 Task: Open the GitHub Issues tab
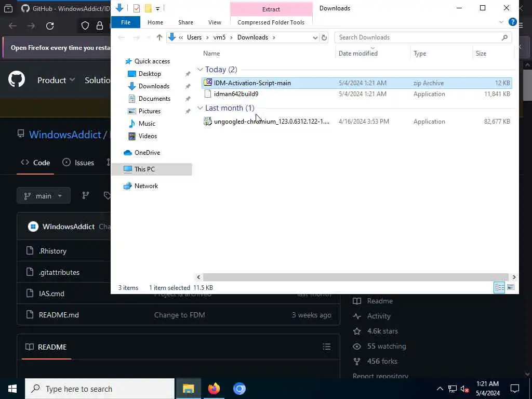pyautogui.click(x=78, y=163)
